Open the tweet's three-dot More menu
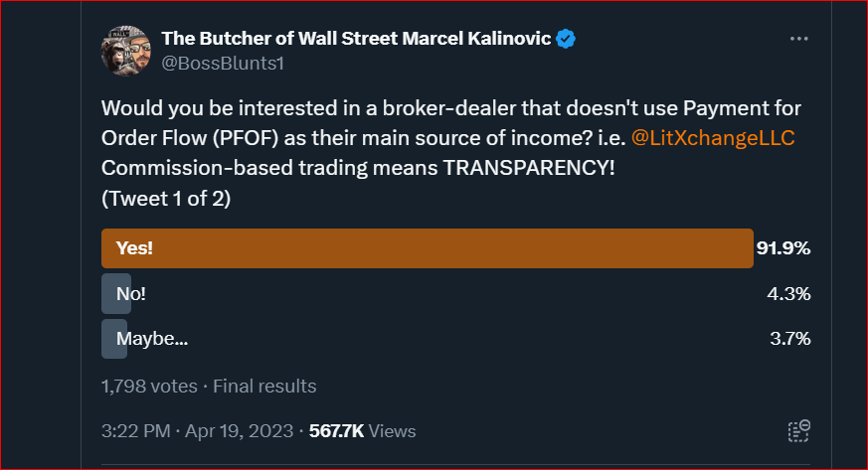The image size is (868, 470). click(799, 40)
